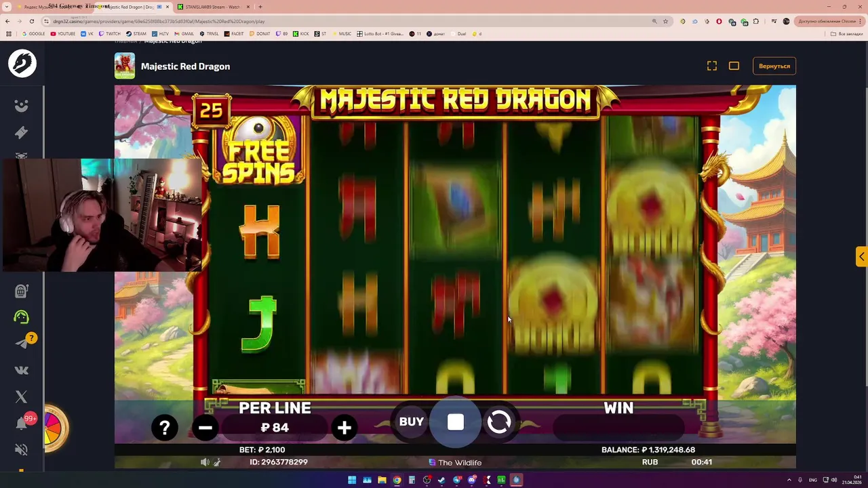
Task: Open the X social sidebar icon
Action: (x=22, y=396)
